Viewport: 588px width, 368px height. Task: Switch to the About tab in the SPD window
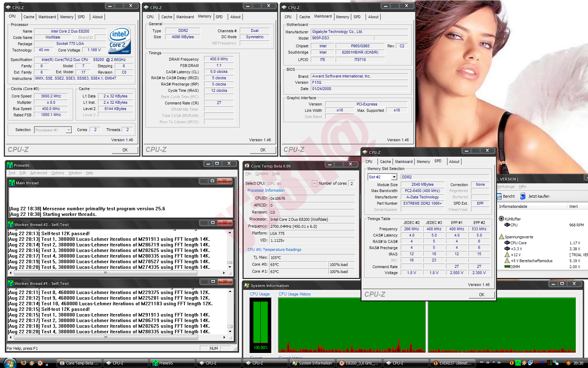click(x=454, y=162)
